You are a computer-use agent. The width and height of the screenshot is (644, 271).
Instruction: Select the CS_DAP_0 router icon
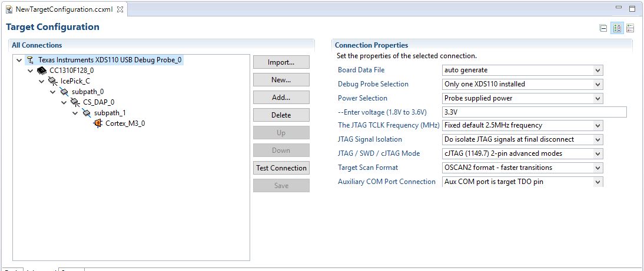click(x=75, y=102)
